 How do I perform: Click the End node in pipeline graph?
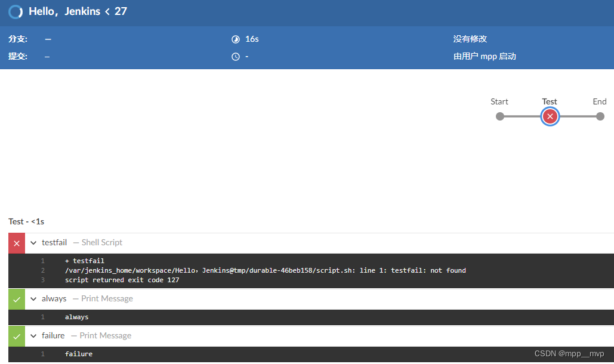(600, 116)
